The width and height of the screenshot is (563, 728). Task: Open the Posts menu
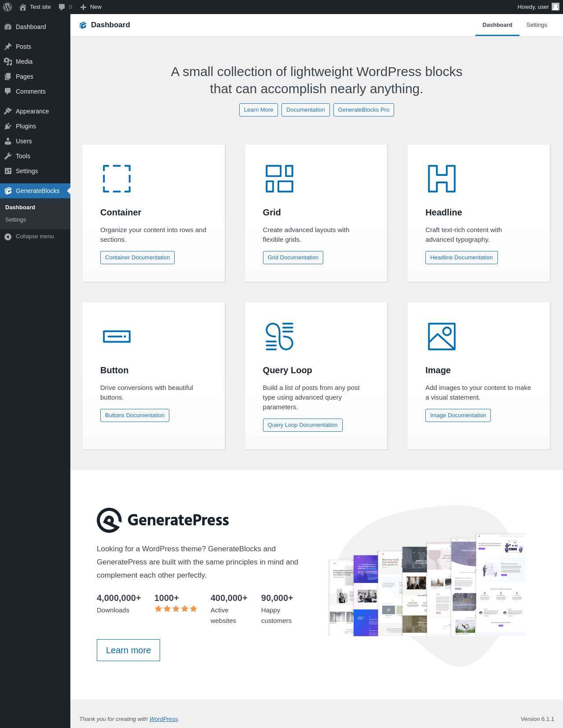tap(35, 47)
